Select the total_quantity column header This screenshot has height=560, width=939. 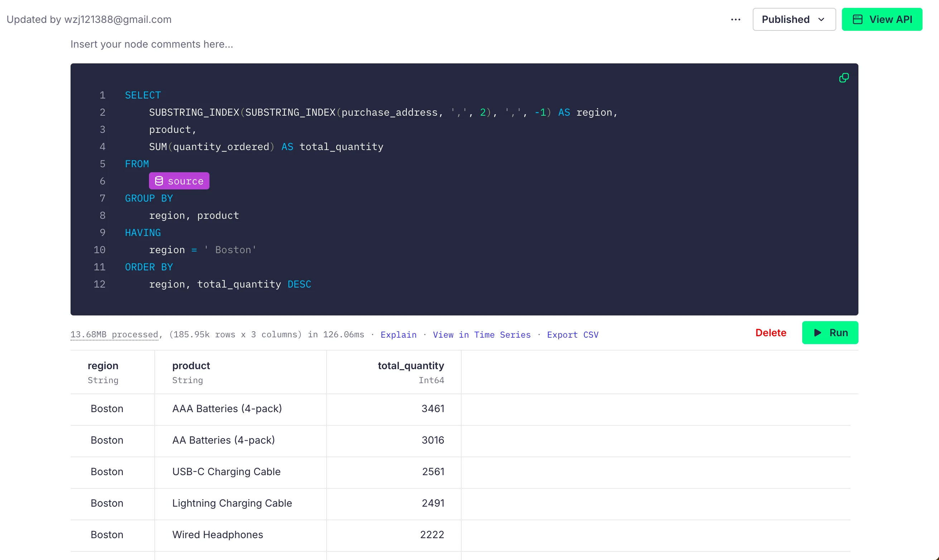pos(411,366)
